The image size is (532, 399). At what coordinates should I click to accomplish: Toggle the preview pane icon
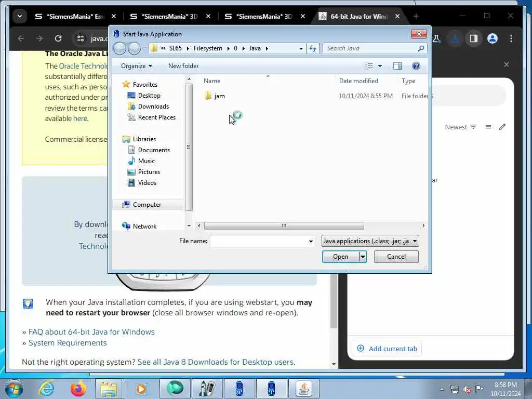[x=397, y=66]
